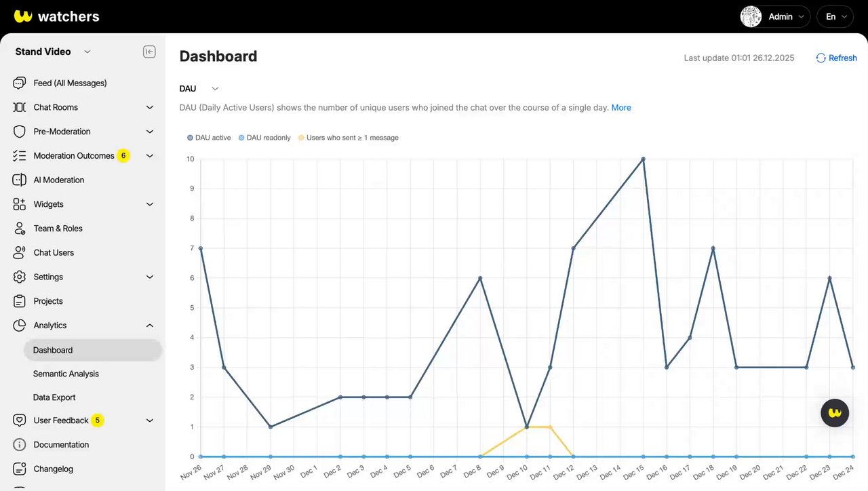Toggle the DAU readonly legend series
The height and width of the screenshot is (491, 868).
264,138
